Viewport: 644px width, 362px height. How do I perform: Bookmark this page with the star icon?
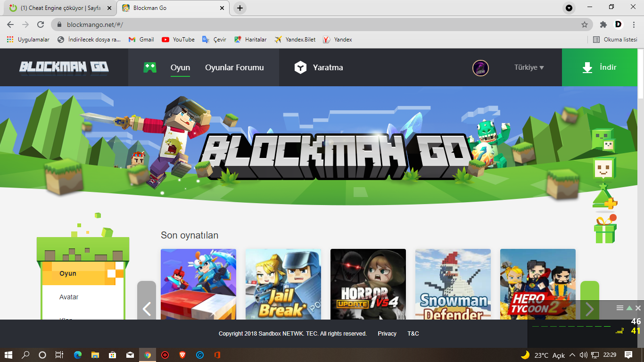pyautogui.click(x=585, y=25)
